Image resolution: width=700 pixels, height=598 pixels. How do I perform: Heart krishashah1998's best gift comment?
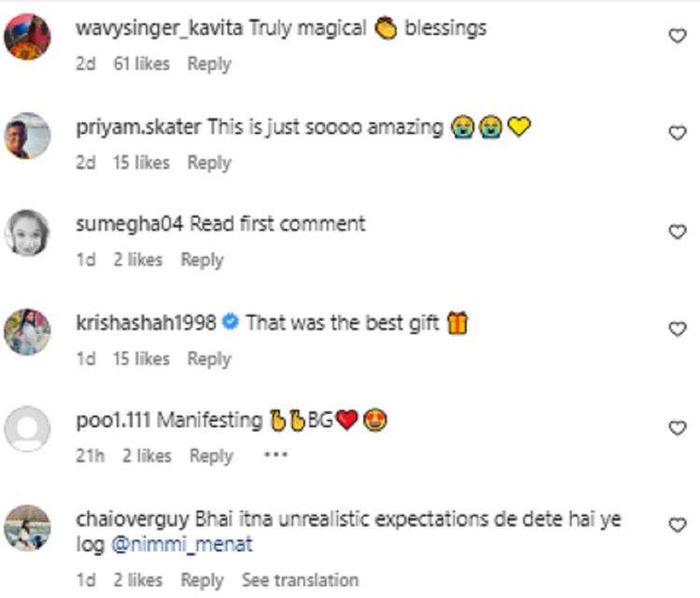click(x=679, y=330)
